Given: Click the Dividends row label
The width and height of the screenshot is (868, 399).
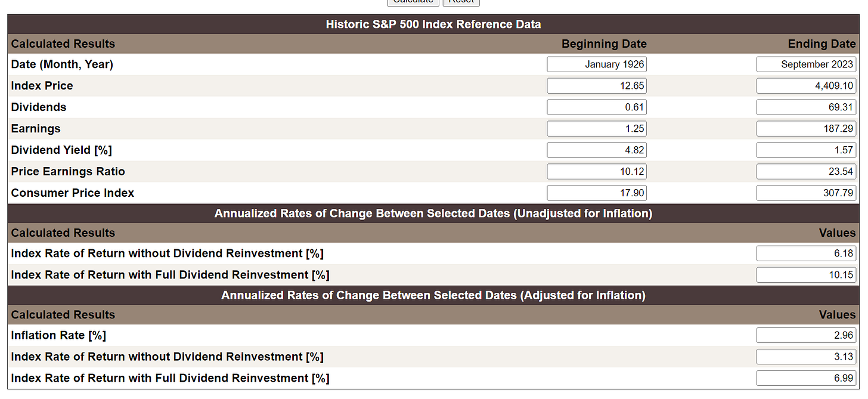Looking at the screenshot, I should click(39, 107).
